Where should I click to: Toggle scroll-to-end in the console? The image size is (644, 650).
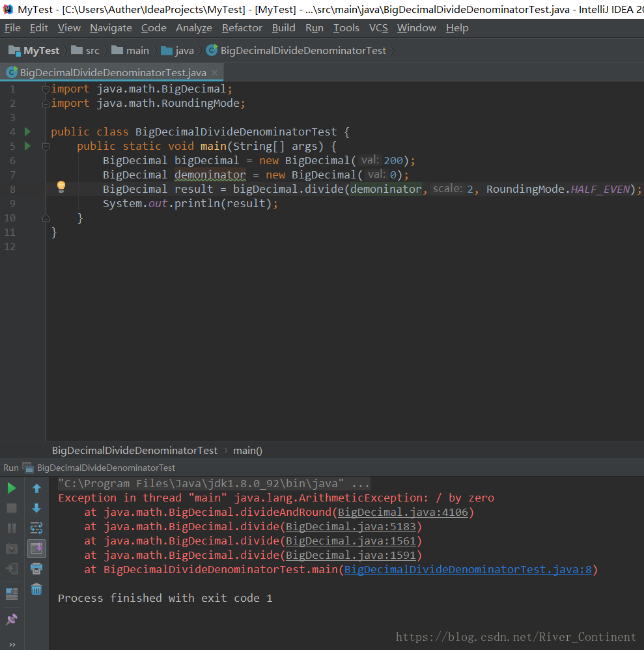click(x=36, y=548)
